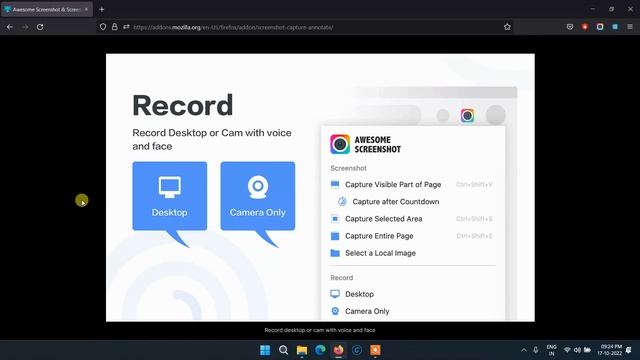Open the Windows Start menu
Viewport: 640px width, 360px height.
pos(265,350)
